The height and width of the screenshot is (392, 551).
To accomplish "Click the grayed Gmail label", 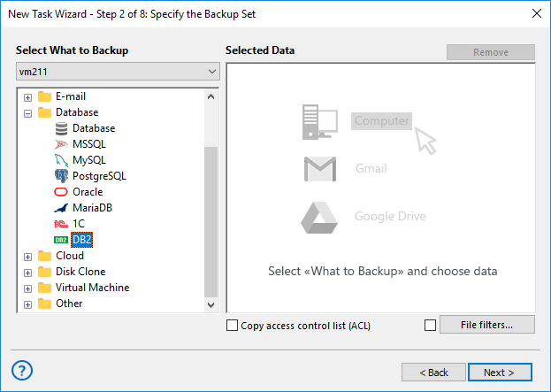I will 371,169.
